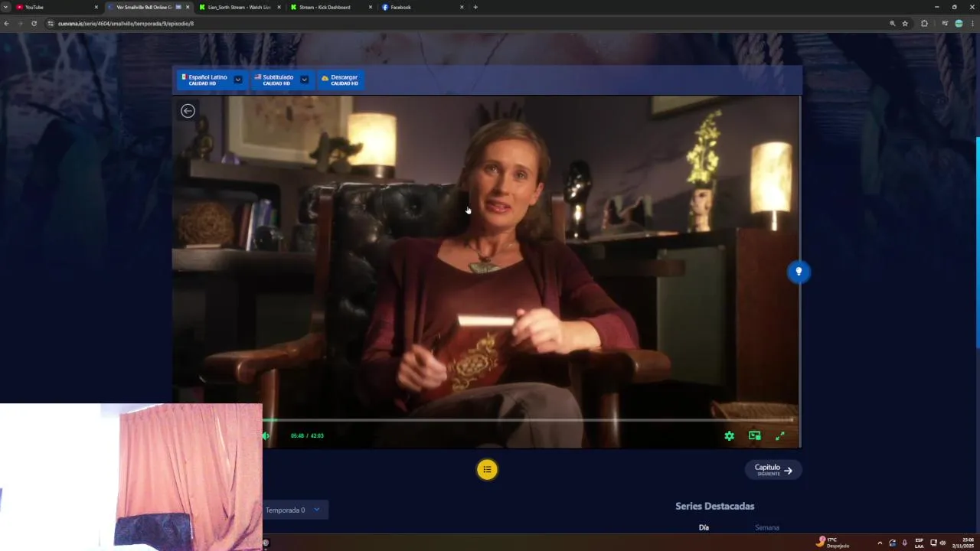This screenshot has width=980, height=551.
Task: Select the Día tab under Series Destacadas
Action: [704, 527]
